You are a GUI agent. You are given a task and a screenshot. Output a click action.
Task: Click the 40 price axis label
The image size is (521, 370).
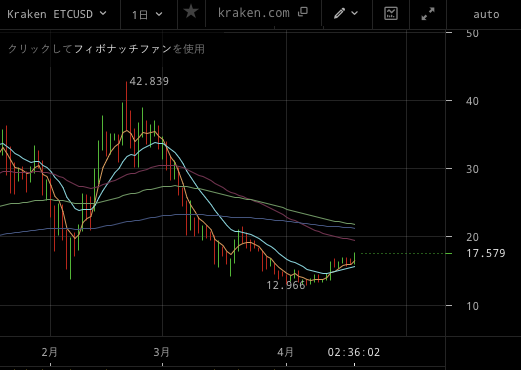tap(472, 101)
